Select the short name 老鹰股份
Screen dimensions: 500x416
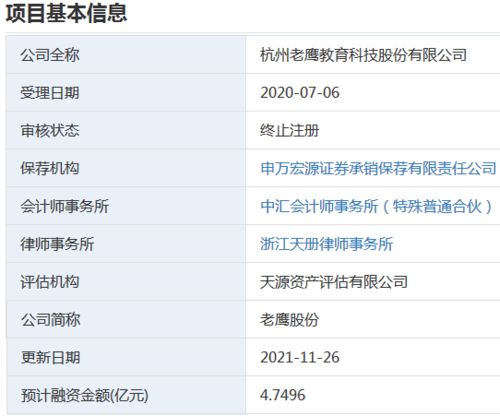pyautogui.click(x=290, y=320)
